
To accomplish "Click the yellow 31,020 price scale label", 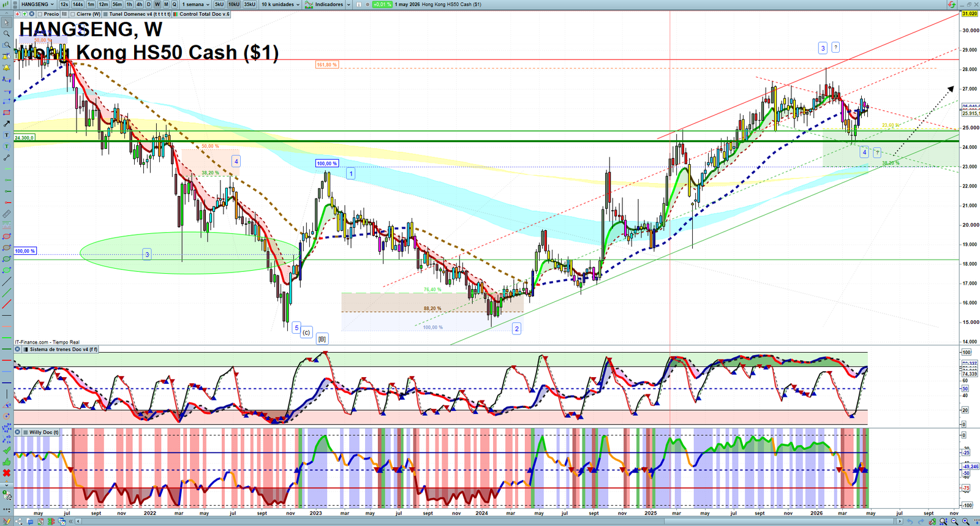I will click(970, 13).
